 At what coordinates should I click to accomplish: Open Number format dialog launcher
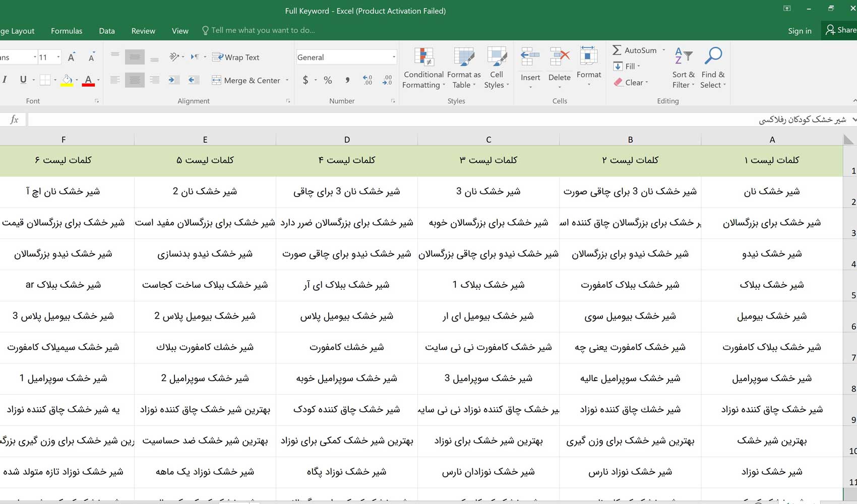(393, 101)
